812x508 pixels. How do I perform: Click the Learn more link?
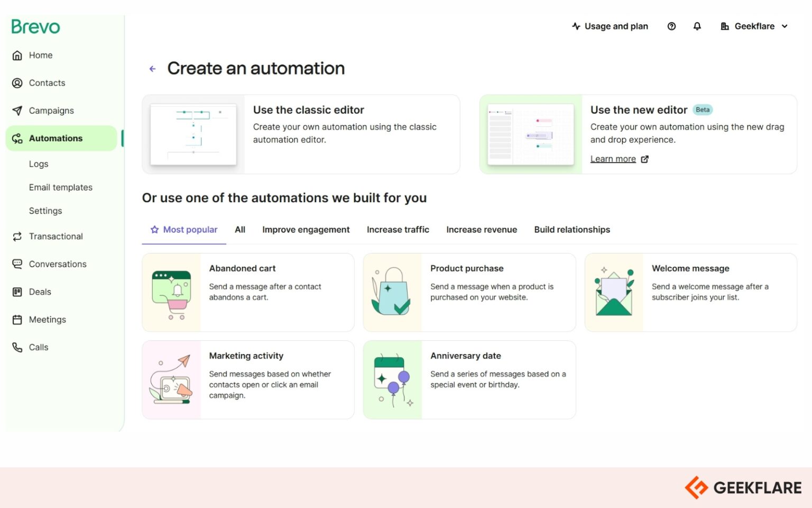[613, 159]
